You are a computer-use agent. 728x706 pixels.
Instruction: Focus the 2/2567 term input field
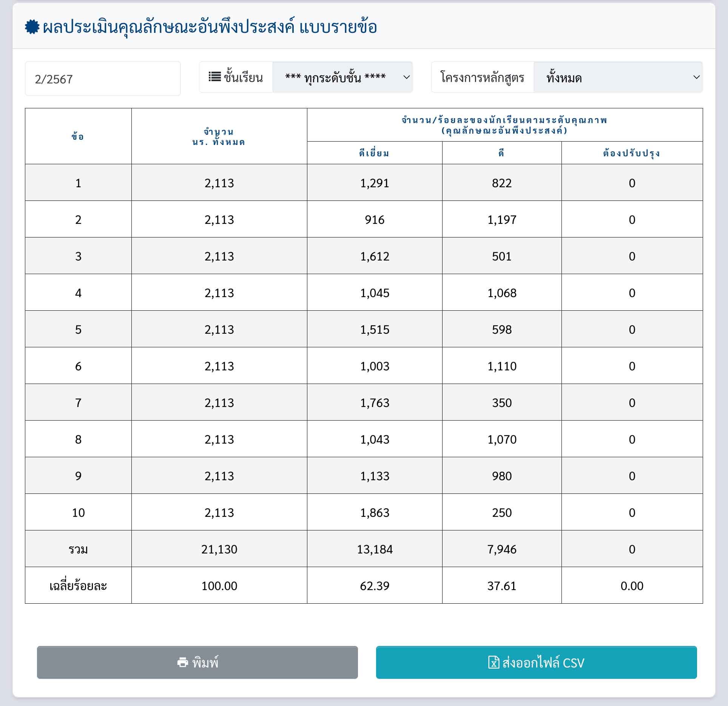click(x=103, y=79)
